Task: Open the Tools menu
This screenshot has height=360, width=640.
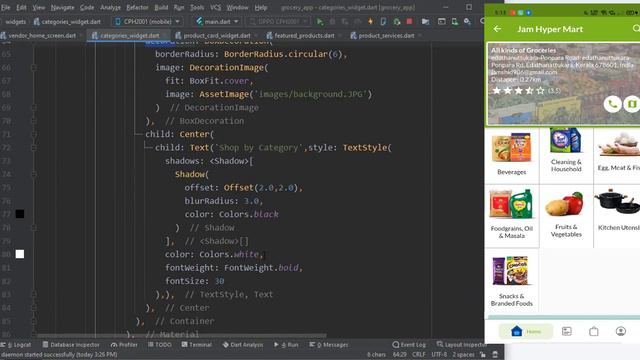Action: click(197, 7)
